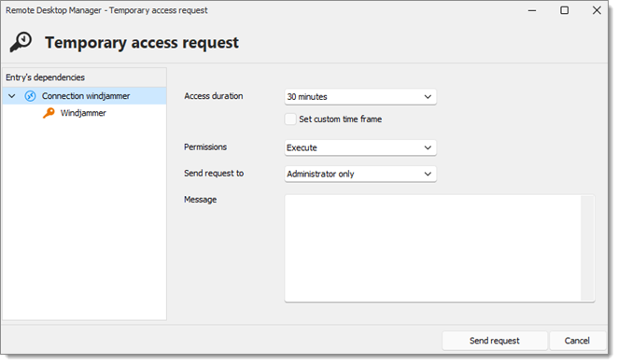Open the Send request to dropdown
The width and height of the screenshot is (618, 364).
(360, 175)
